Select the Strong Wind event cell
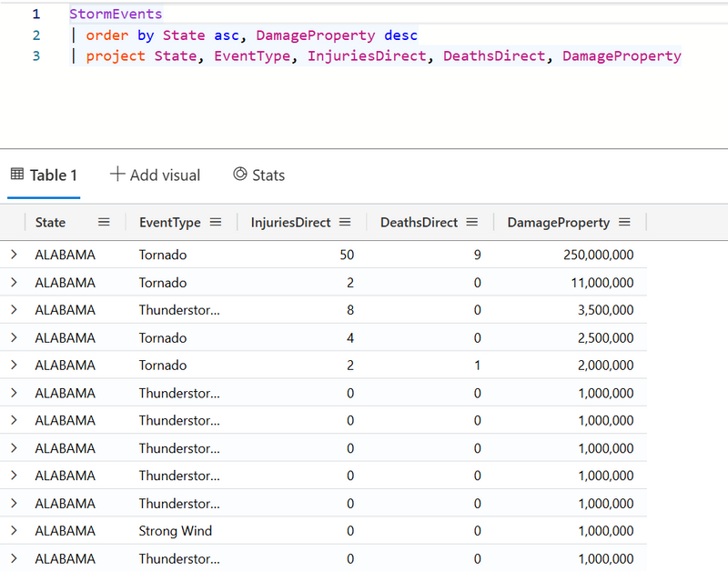 coord(176,531)
